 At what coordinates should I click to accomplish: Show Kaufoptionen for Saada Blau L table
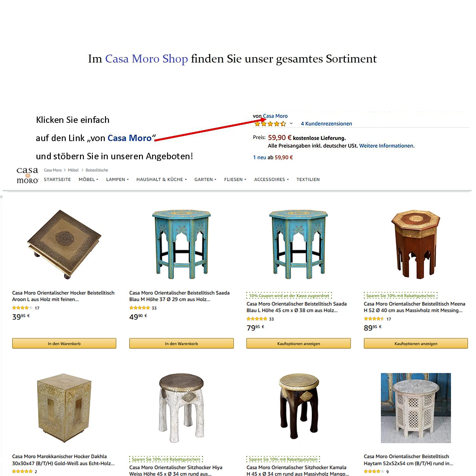pyautogui.click(x=299, y=343)
